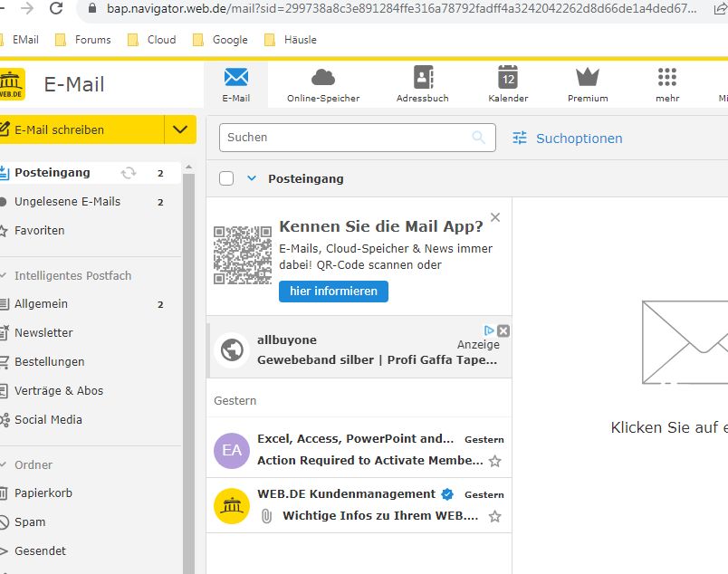Click the site lock icon
The width and height of the screenshot is (728, 574).
tap(92, 8)
